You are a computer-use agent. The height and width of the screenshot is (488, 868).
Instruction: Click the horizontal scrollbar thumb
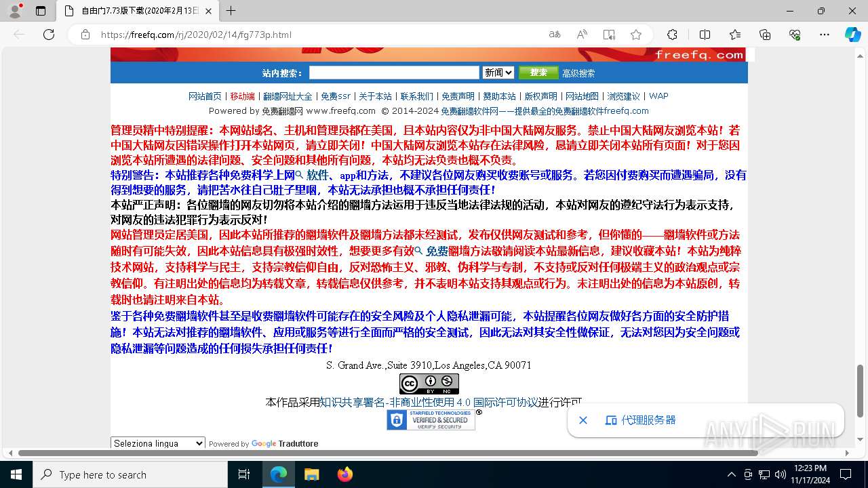tap(388, 453)
